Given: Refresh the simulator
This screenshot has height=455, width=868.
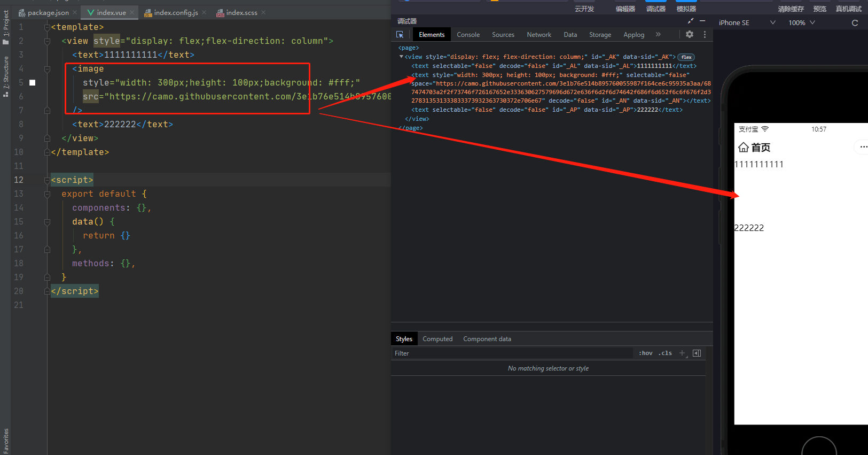Looking at the screenshot, I should 855,22.
